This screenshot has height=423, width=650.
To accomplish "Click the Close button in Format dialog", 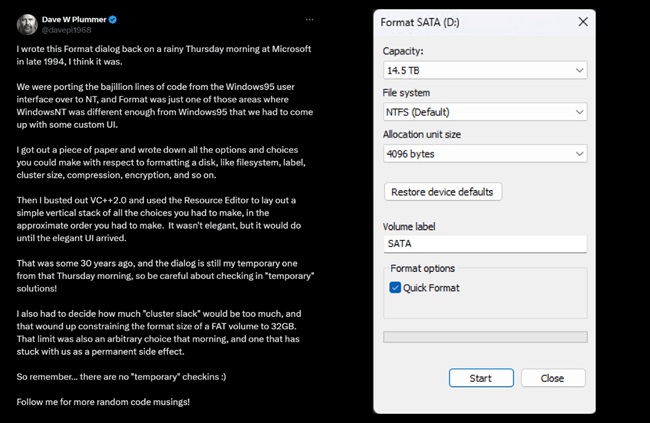I will [x=551, y=378].
